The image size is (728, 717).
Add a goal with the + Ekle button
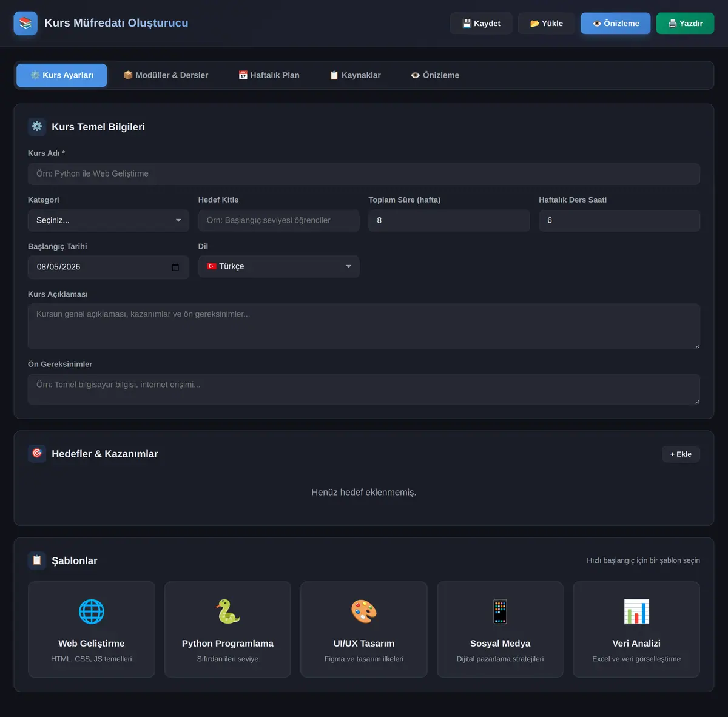tap(681, 454)
